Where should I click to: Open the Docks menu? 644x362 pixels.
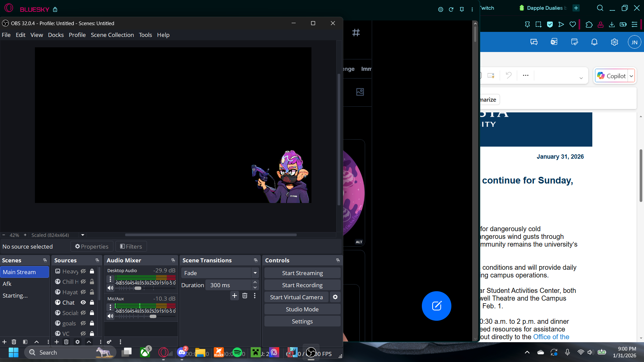[x=56, y=35]
